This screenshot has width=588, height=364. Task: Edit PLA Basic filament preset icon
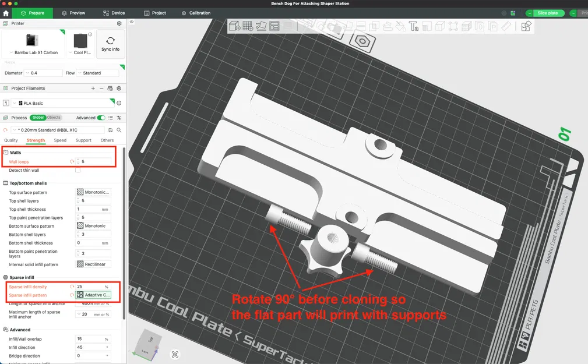tap(119, 103)
